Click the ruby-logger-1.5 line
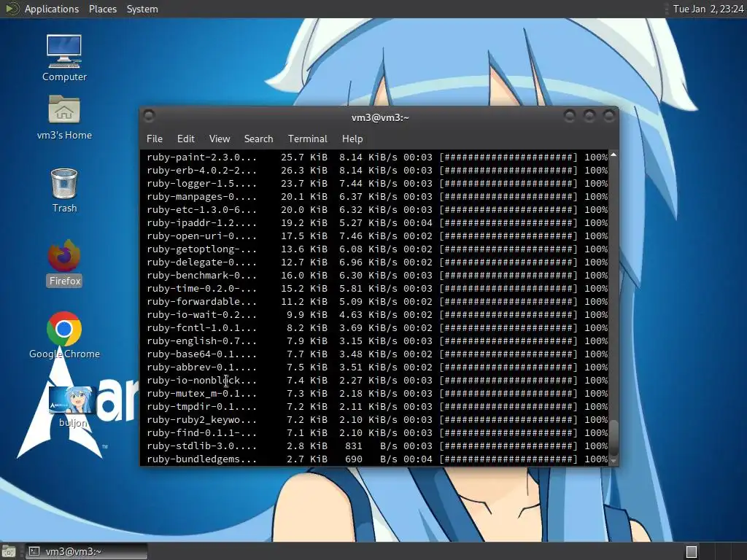This screenshot has width=747, height=560. click(377, 183)
